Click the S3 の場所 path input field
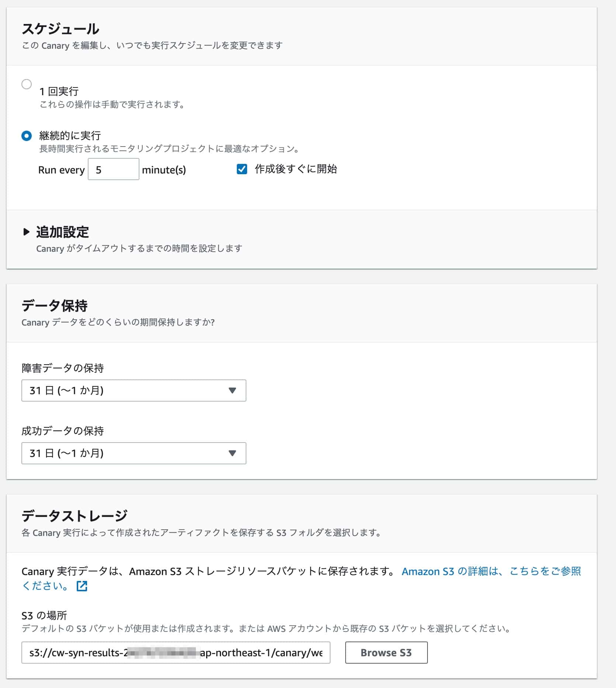 pos(176,653)
